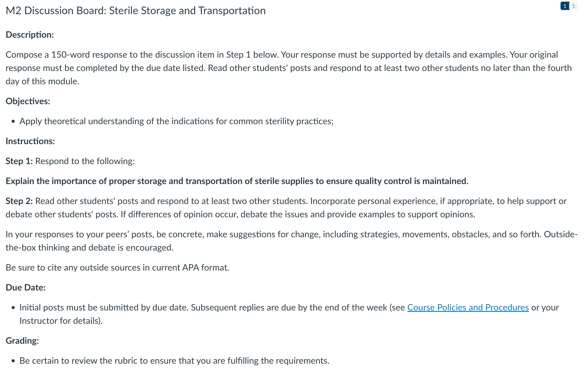
Task: Click the APA format citation sentence
Action: pos(117,268)
